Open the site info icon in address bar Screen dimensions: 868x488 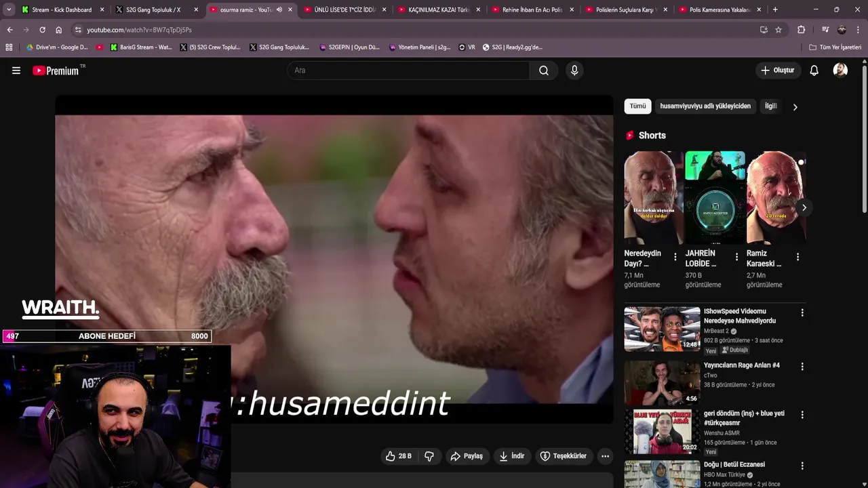78,30
